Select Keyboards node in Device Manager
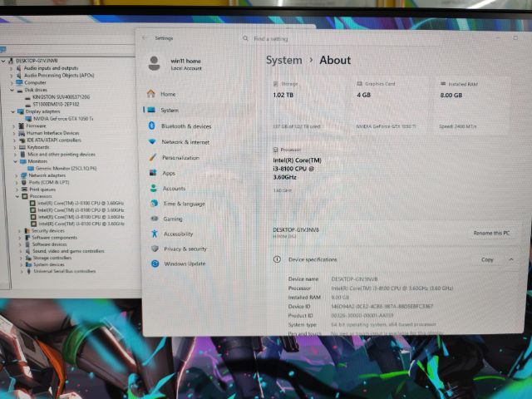The width and height of the screenshot is (532, 399). click(38, 147)
